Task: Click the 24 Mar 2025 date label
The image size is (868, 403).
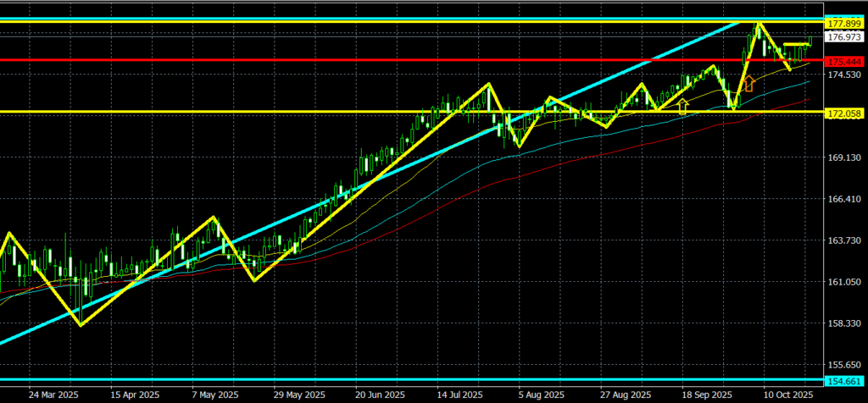Action: click(x=48, y=395)
